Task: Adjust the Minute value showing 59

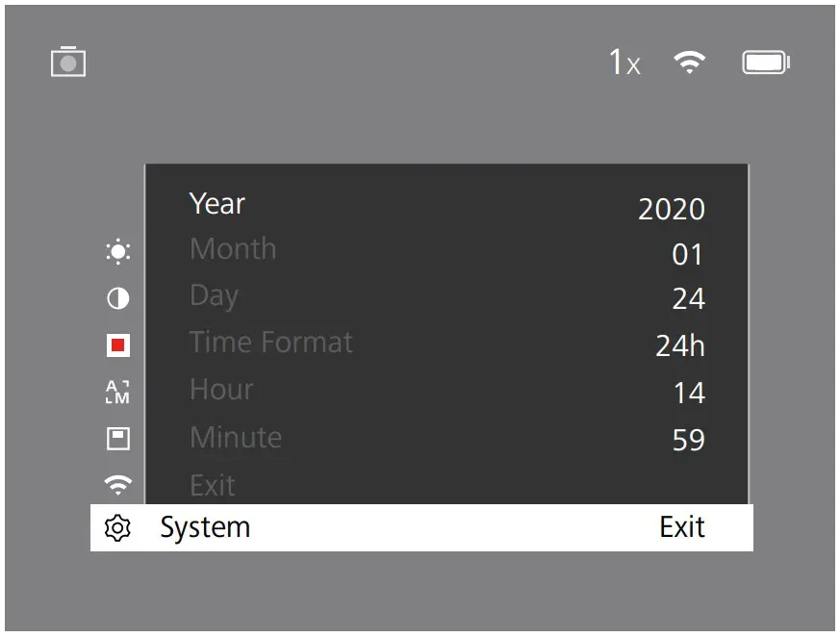Action: 689,440
